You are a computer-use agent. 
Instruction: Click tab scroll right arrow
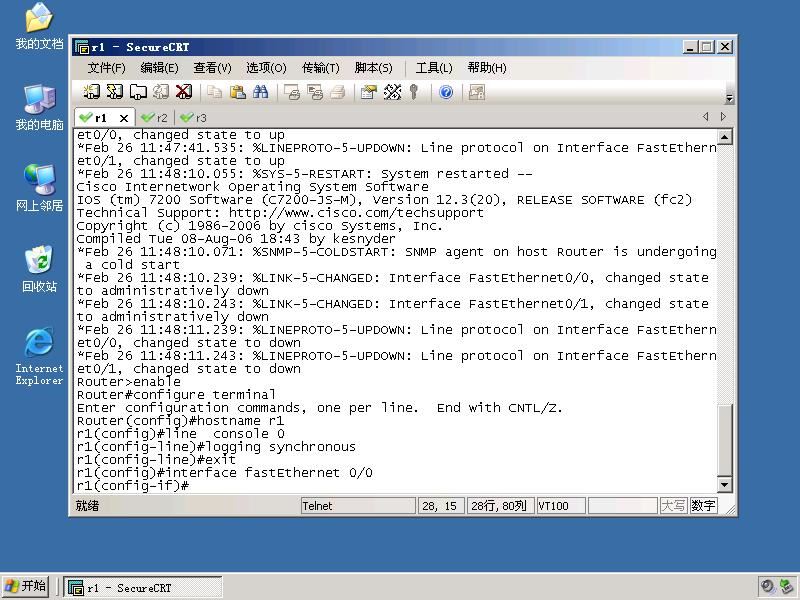click(x=723, y=117)
